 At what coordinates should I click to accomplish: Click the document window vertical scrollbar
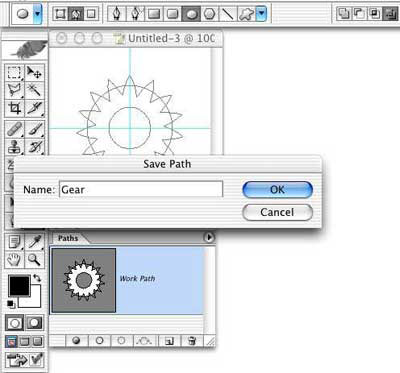[x=217, y=102]
